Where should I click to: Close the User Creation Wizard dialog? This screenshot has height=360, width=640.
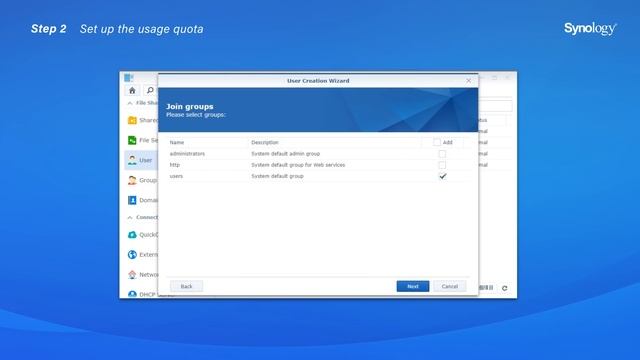(x=469, y=81)
